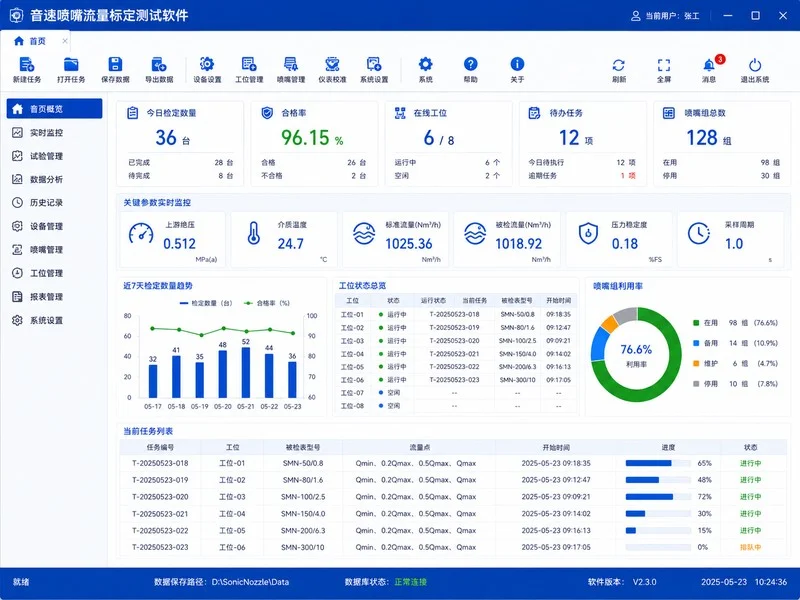Click 在用 green legend swatch
The width and height of the screenshot is (800, 600).
pyautogui.click(x=696, y=323)
